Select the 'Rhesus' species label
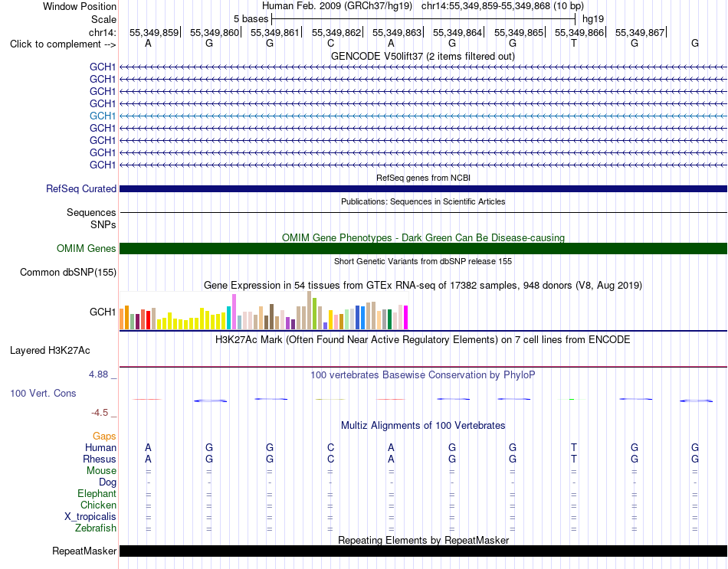 pyautogui.click(x=100, y=459)
